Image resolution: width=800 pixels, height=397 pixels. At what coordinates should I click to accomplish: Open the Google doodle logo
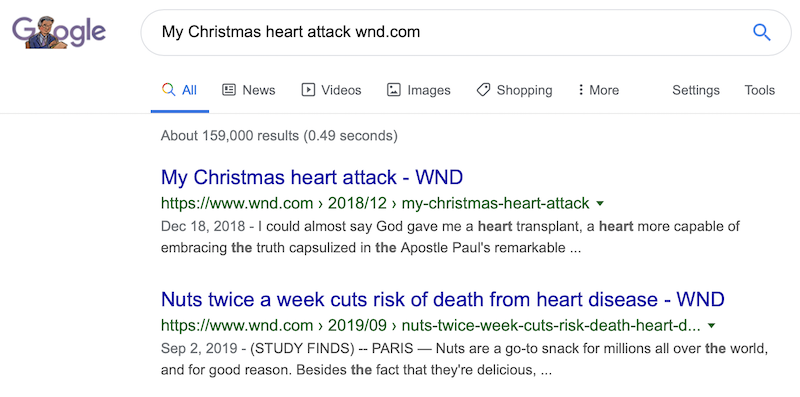pos(59,32)
